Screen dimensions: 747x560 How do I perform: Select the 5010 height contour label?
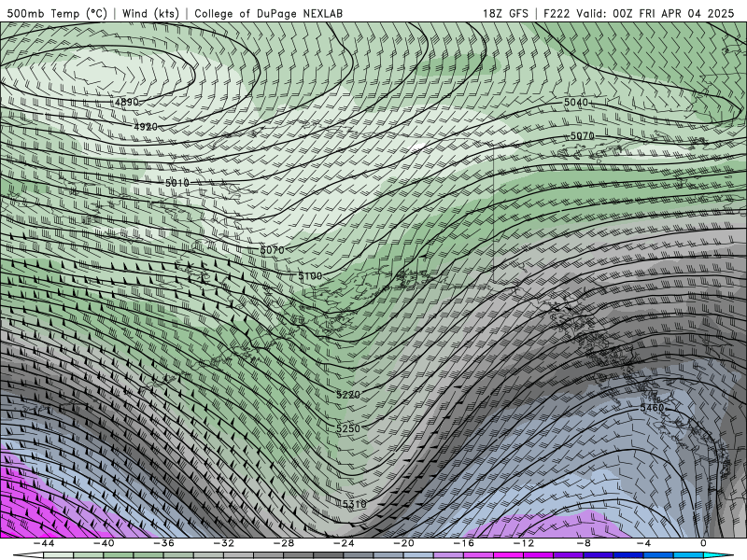click(x=177, y=183)
